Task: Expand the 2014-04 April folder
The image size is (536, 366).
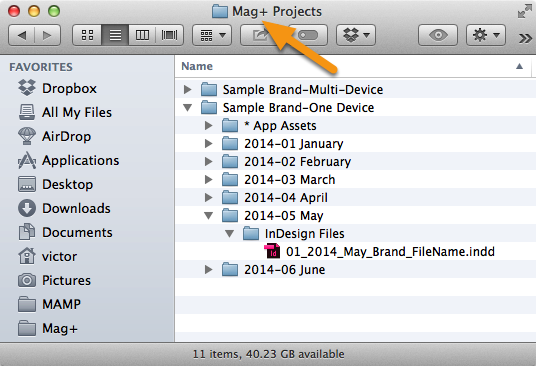Action: [208, 198]
